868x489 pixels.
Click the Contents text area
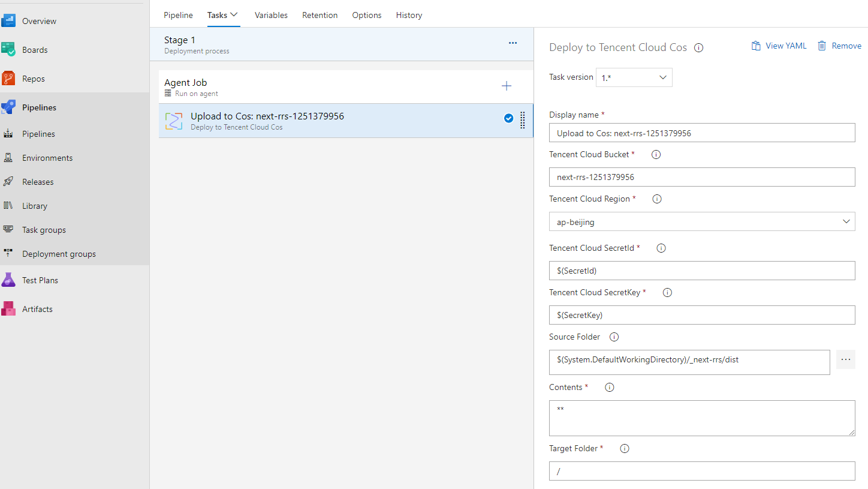click(x=702, y=418)
